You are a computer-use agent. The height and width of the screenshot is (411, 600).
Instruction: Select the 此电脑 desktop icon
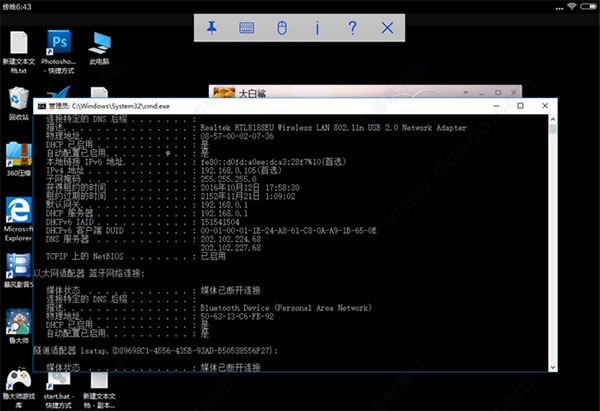click(99, 48)
